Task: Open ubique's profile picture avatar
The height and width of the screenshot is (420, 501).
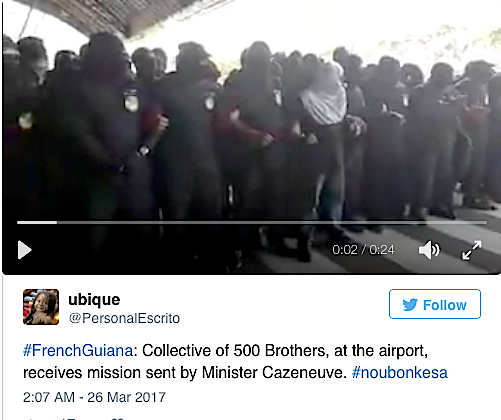Action: click(x=41, y=307)
